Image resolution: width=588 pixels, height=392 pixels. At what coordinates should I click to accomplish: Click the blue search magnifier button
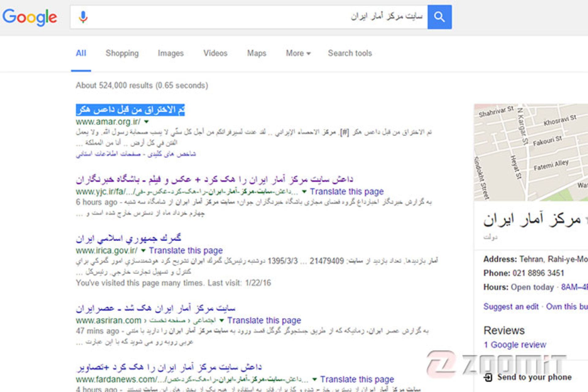point(439,17)
